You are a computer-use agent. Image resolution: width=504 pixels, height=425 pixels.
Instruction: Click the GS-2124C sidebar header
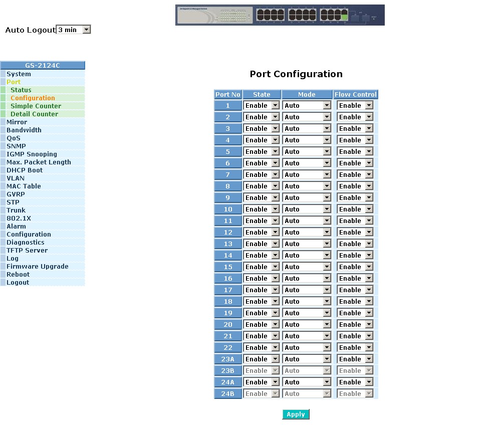tap(43, 65)
